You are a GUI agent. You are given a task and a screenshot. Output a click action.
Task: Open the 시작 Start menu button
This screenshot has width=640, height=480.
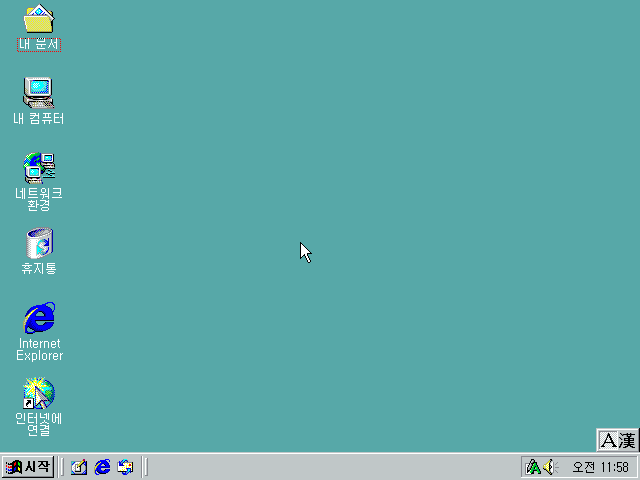click(28, 467)
